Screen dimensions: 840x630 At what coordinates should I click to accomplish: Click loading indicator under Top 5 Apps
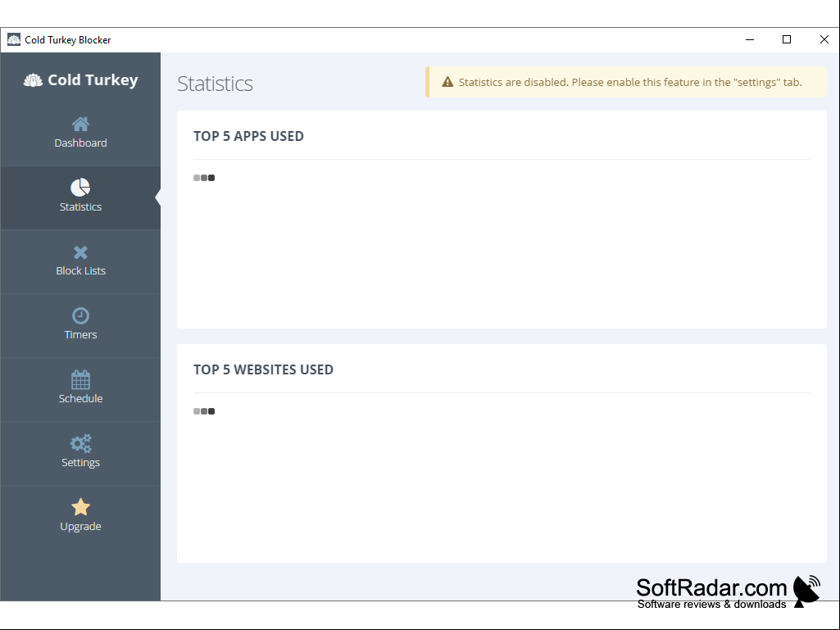point(204,178)
